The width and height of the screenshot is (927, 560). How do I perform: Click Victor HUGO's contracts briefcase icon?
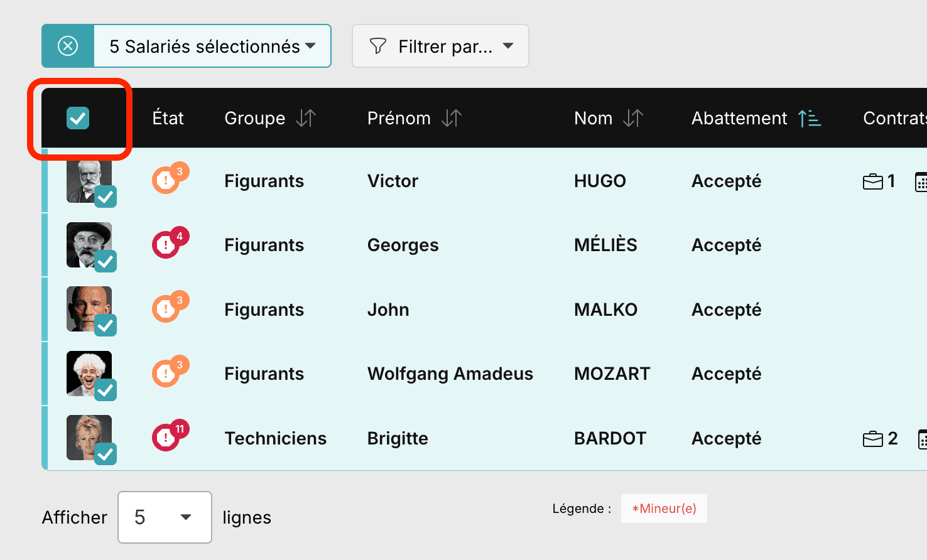tap(873, 181)
